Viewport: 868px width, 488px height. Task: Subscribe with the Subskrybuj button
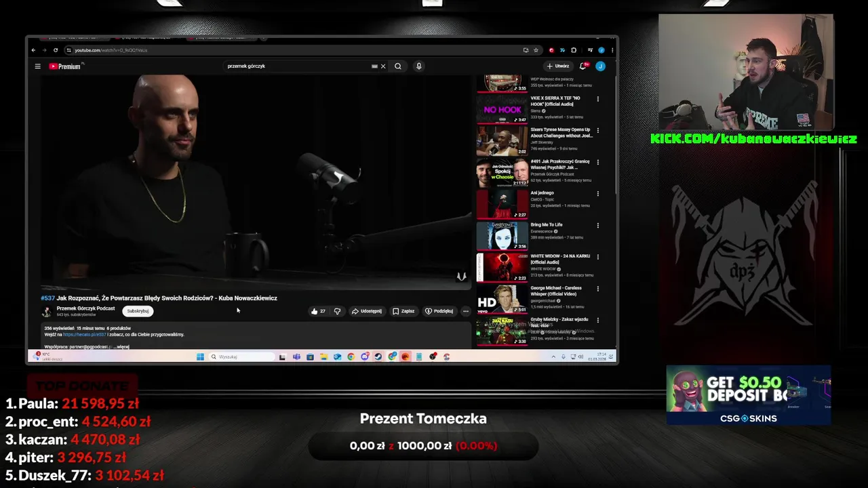pyautogui.click(x=138, y=311)
